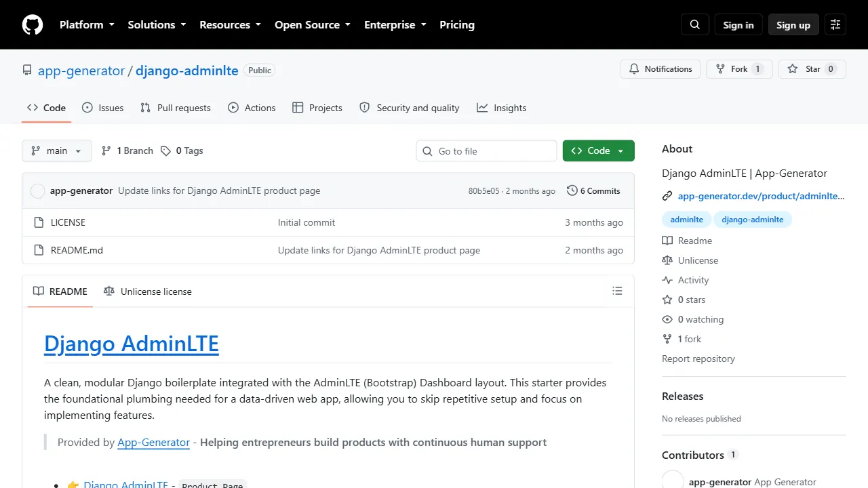
Task: Click the About heading in the sidebar
Action: (677, 149)
